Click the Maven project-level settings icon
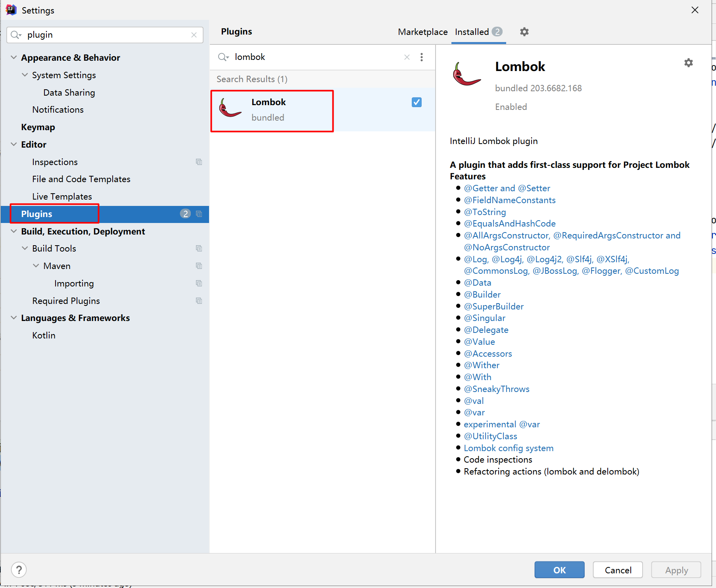The width and height of the screenshot is (716, 588). click(199, 266)
